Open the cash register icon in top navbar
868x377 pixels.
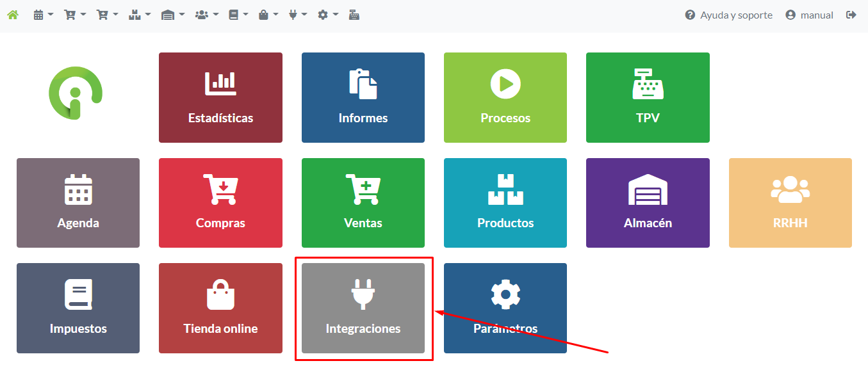click(x=354, y=15)
